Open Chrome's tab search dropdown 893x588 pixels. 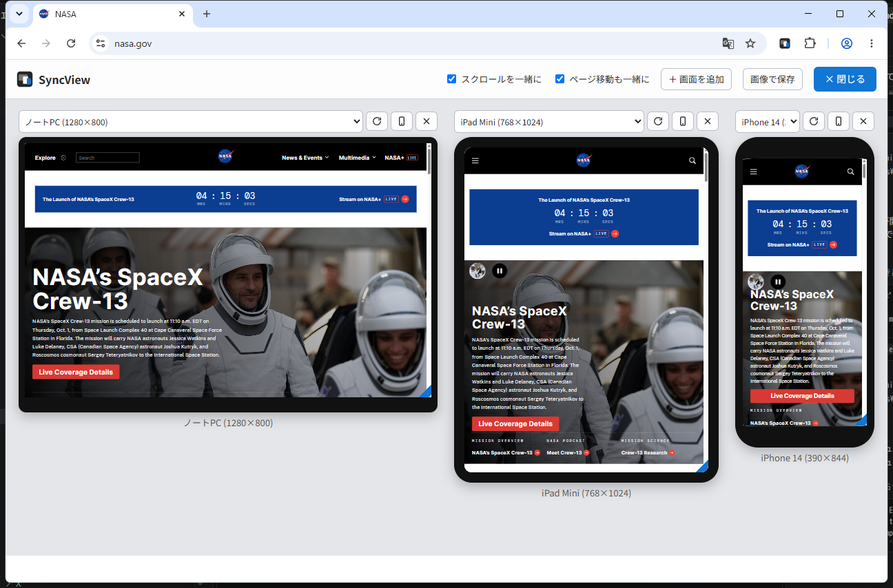click(19, 14)
